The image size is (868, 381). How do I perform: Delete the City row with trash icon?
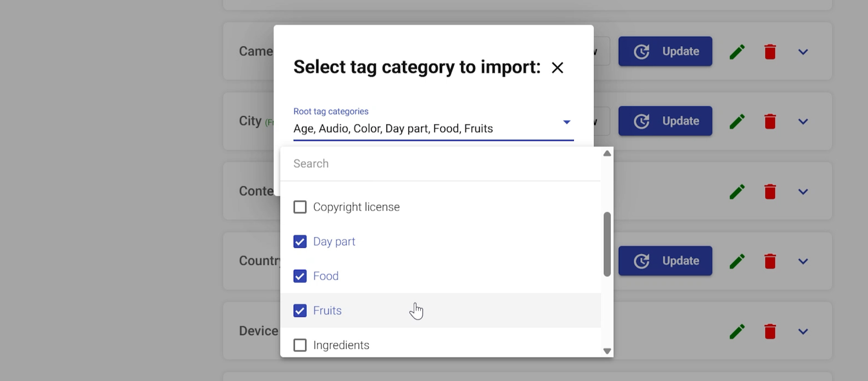click(770, 121)
